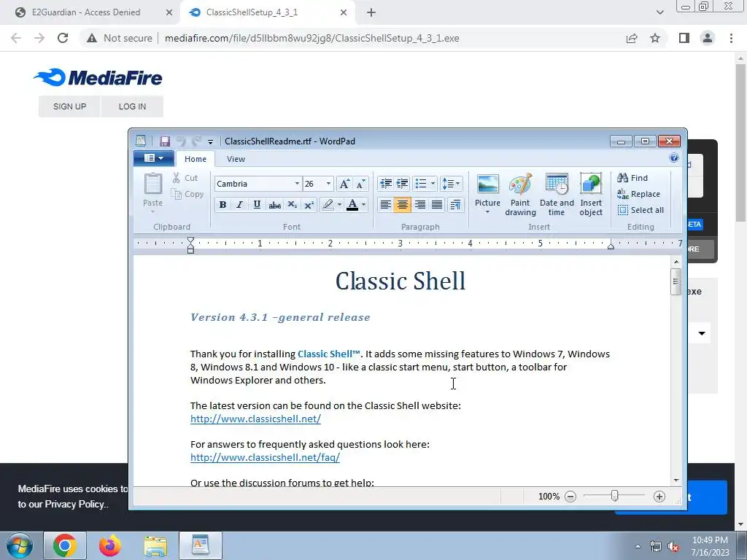Bookmark this page with star icon
Screen dimensions: 747x560
pos(655,38)
